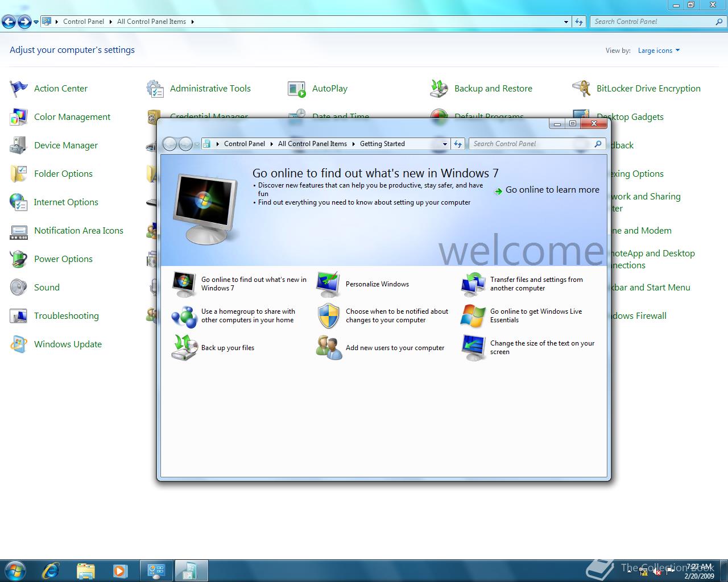Open the Troubleshooting icon
The height and width of the screenshot is (582, 728).
tap(19, 315)
